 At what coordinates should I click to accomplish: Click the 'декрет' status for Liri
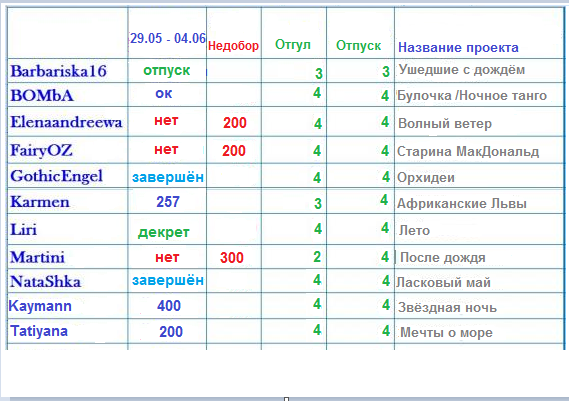tap(164, 232)
